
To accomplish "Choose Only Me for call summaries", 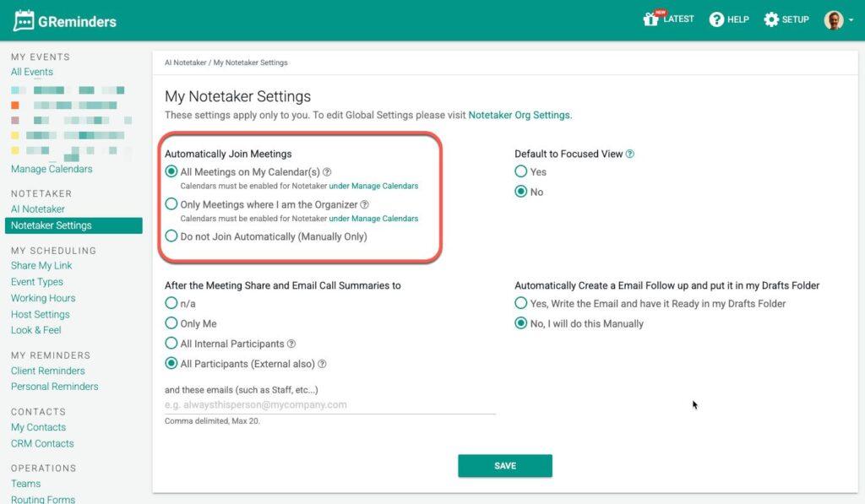I will click(171, 323).
